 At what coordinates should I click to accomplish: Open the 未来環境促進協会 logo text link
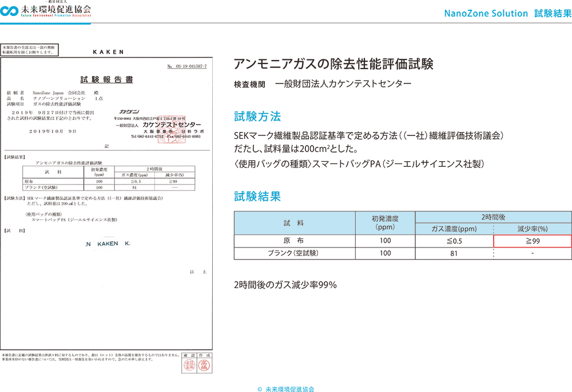pyautogui.click(x=56, y=10)
